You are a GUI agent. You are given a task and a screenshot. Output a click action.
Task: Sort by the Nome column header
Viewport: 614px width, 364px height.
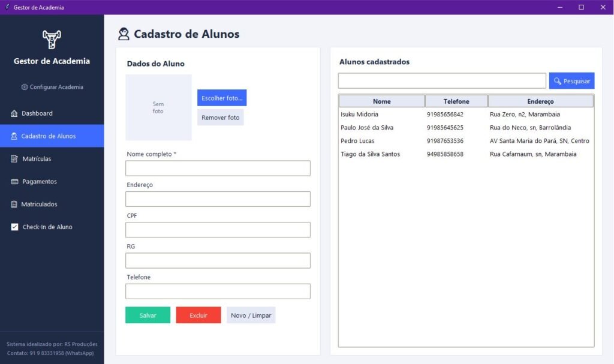click(382, 101)
